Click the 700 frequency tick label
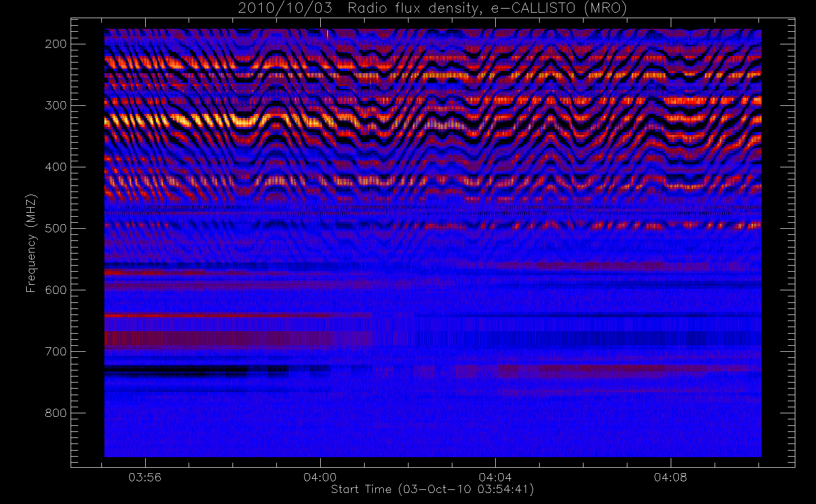 pyautogui.click(x=56, y=351)
